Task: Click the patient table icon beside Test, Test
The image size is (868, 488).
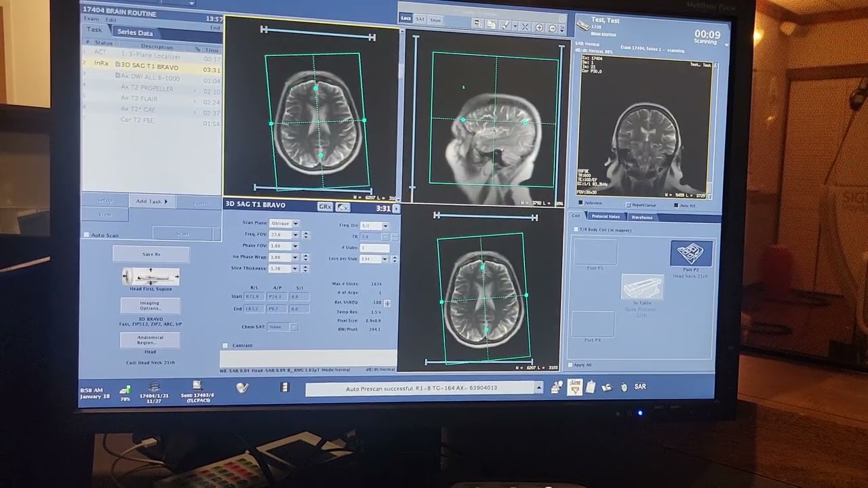Action: [583, 25]
